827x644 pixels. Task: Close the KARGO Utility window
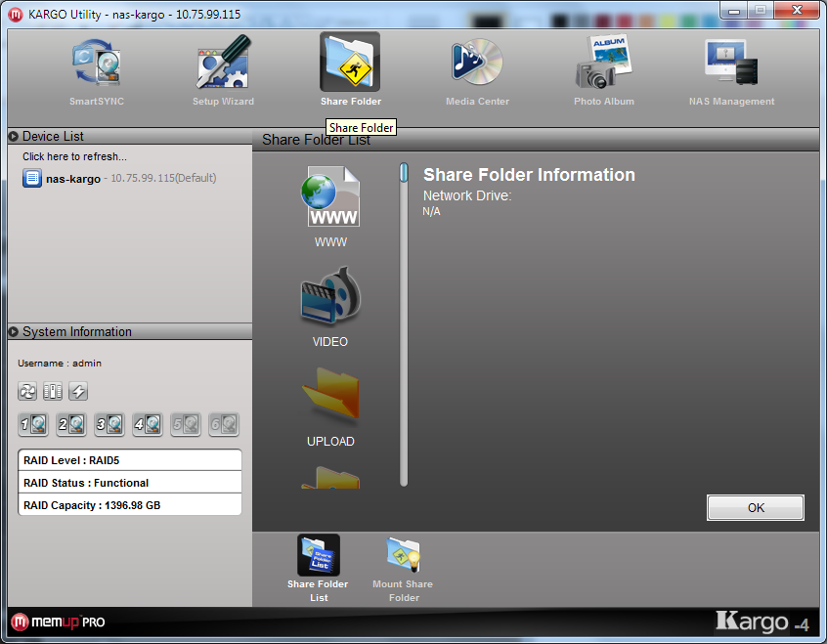[797, 10]
